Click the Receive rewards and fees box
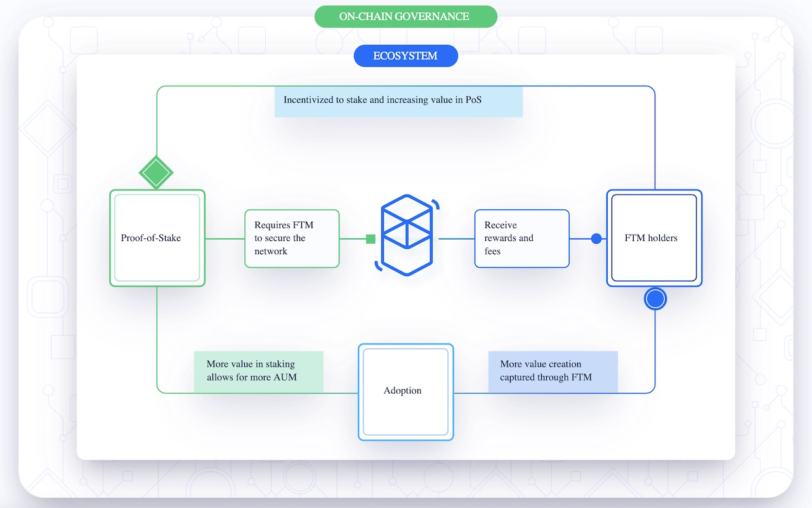 click(522, 238)
